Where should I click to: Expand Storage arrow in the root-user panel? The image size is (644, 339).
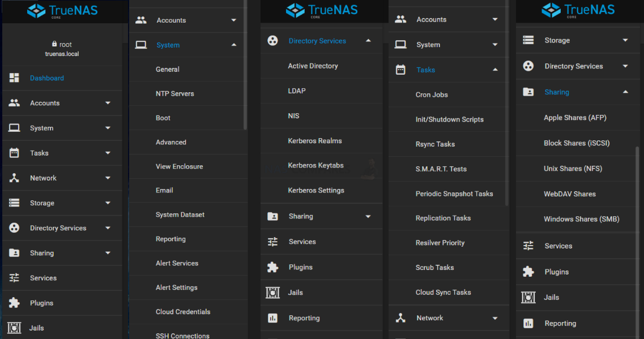pyautogui.click(x=108, y=203)
